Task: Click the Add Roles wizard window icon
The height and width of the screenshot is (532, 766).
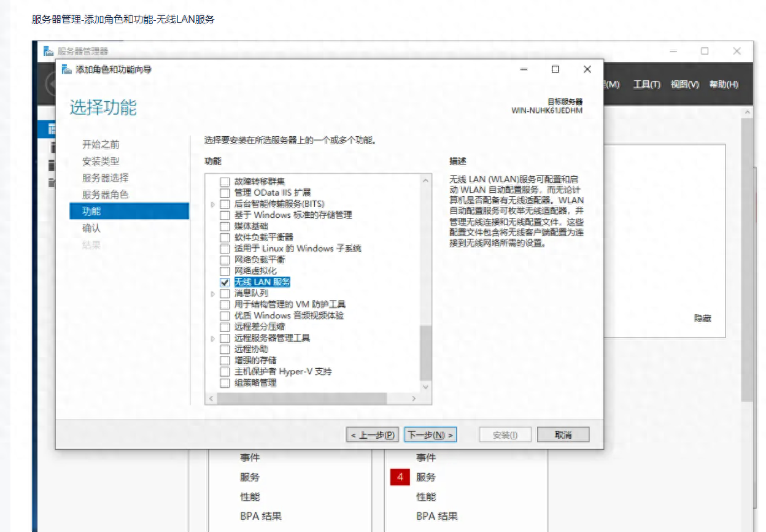Action: (66, 69)
